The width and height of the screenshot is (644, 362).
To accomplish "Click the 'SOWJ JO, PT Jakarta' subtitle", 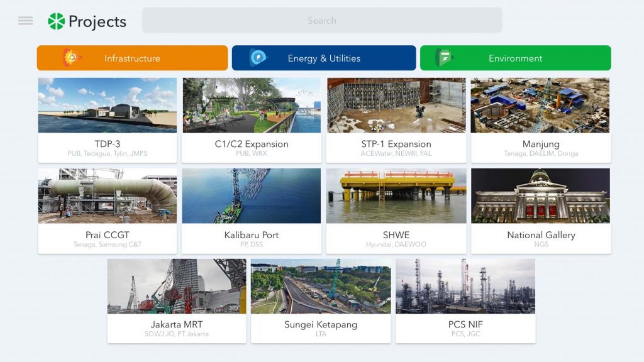I will coord(177,334).
